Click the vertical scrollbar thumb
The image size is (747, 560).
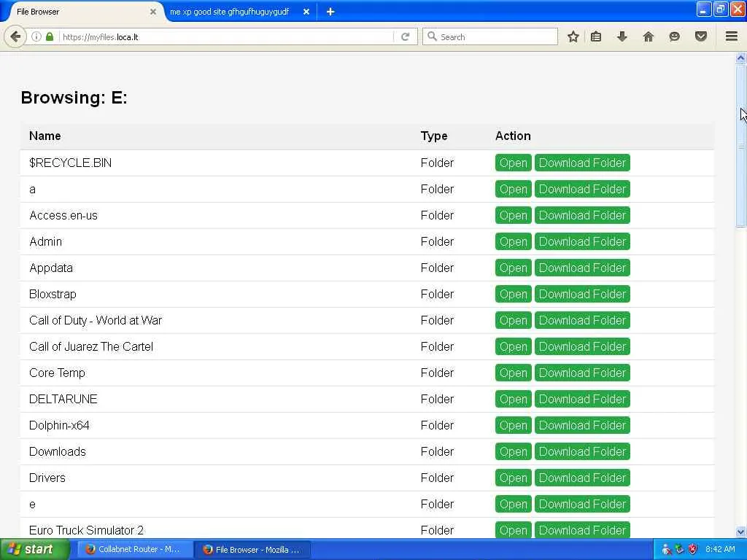pyautogui.click(x=740, y=146)
